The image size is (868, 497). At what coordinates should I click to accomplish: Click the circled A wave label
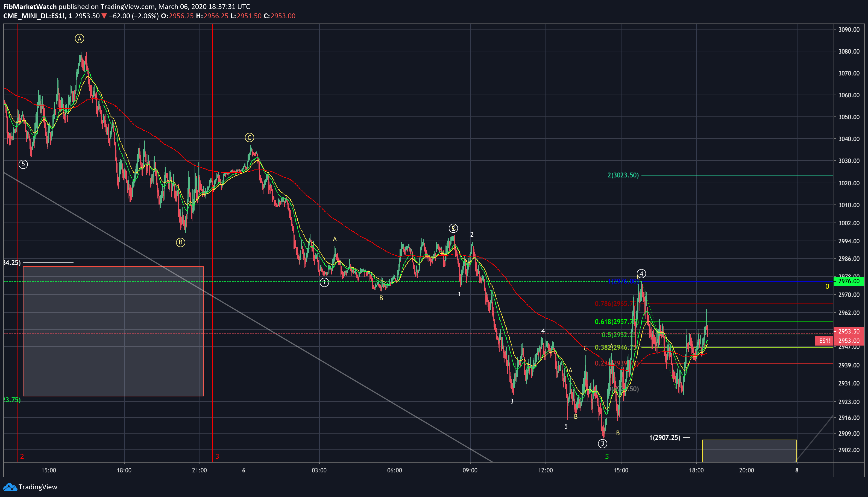pyautogui.click(x=80, y=39)
